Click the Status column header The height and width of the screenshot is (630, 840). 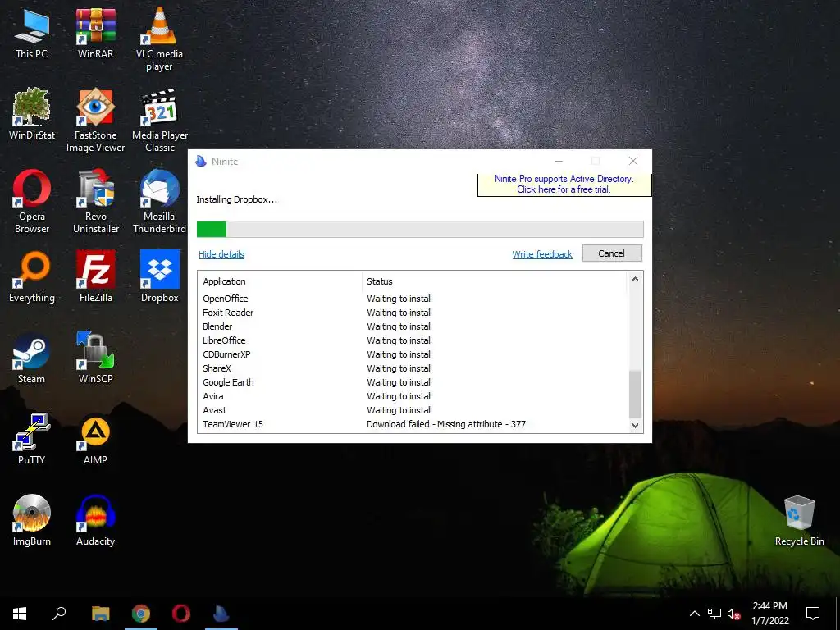point(493,281)
